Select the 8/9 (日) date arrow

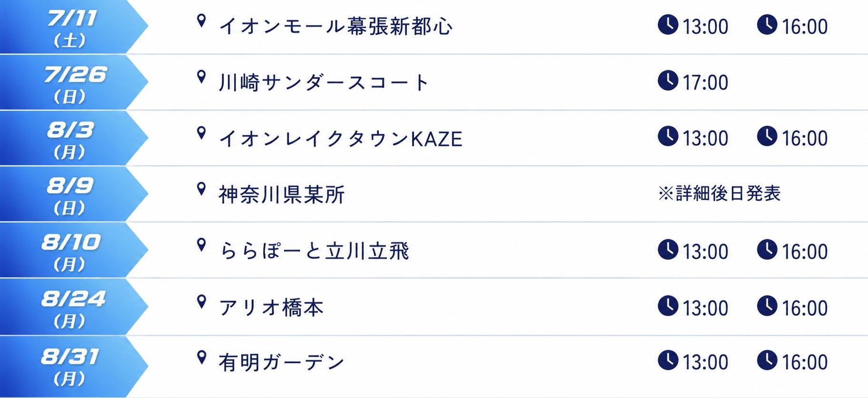click(73, 194)
